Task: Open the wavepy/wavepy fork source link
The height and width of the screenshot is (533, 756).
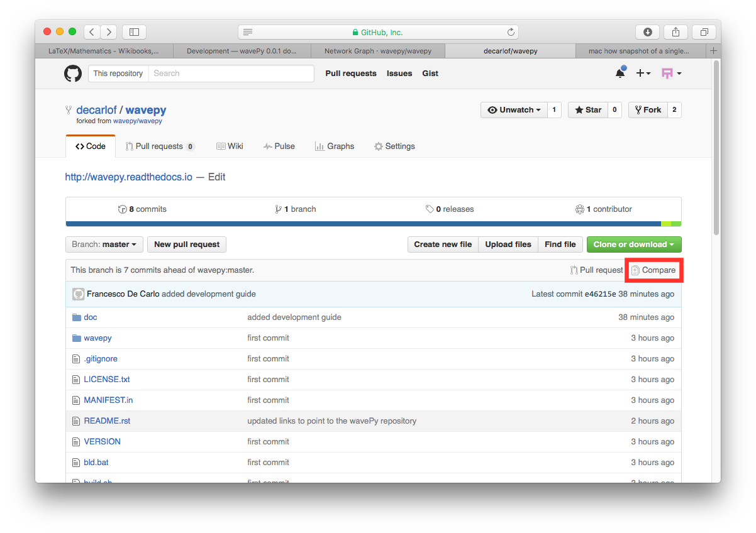Action: (x=138, y=121)
